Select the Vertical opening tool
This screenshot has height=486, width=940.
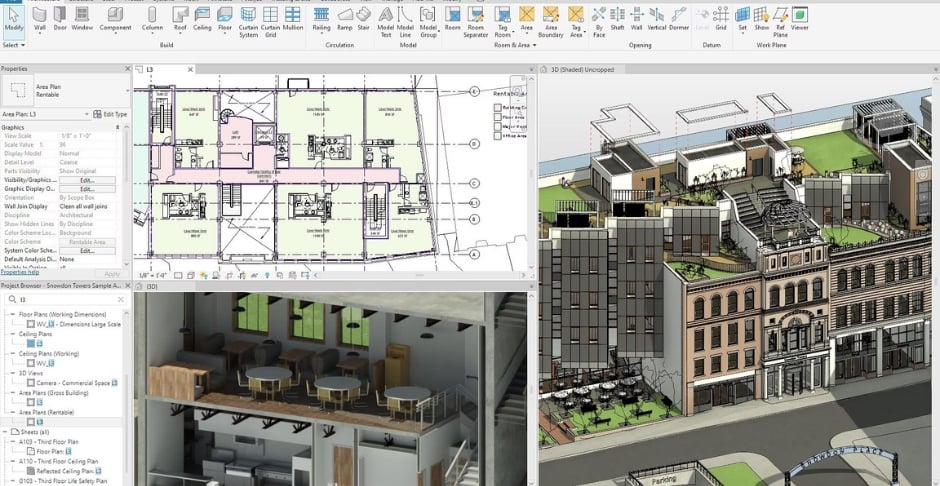[656, 20]
